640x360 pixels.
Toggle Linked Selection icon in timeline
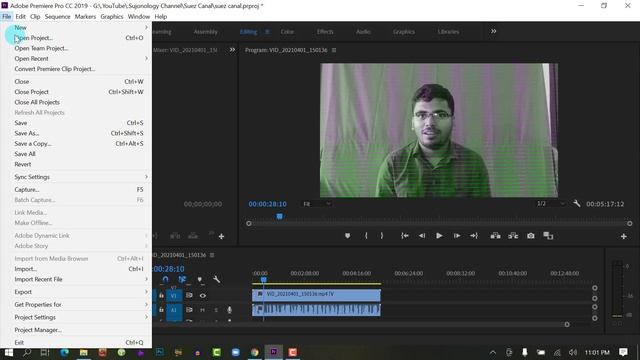click(x=182, y=280)
